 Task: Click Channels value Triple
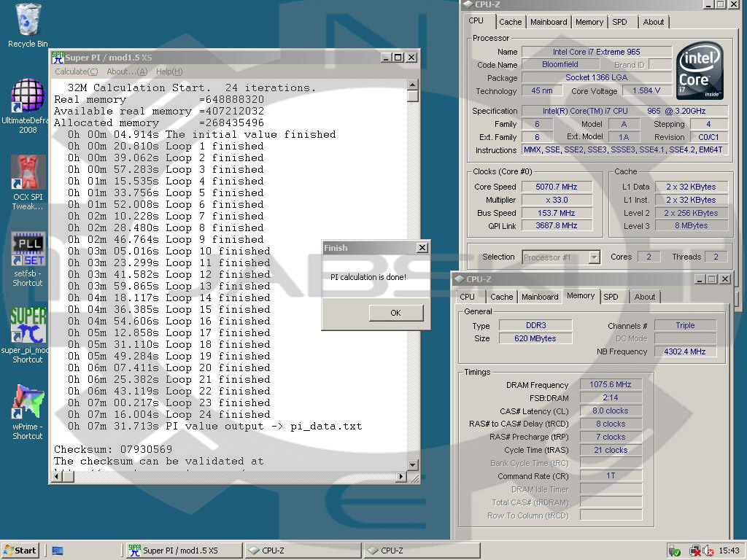click(x=684, y=325)
